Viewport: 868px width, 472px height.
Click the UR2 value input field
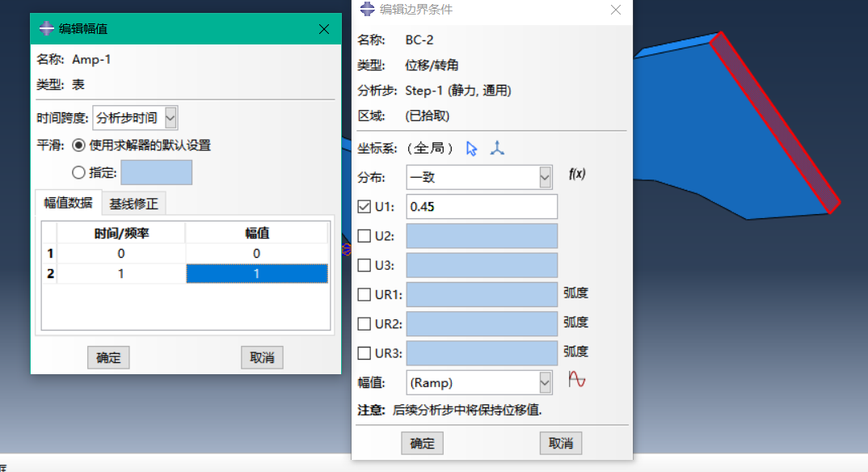(x=482, y=324)
